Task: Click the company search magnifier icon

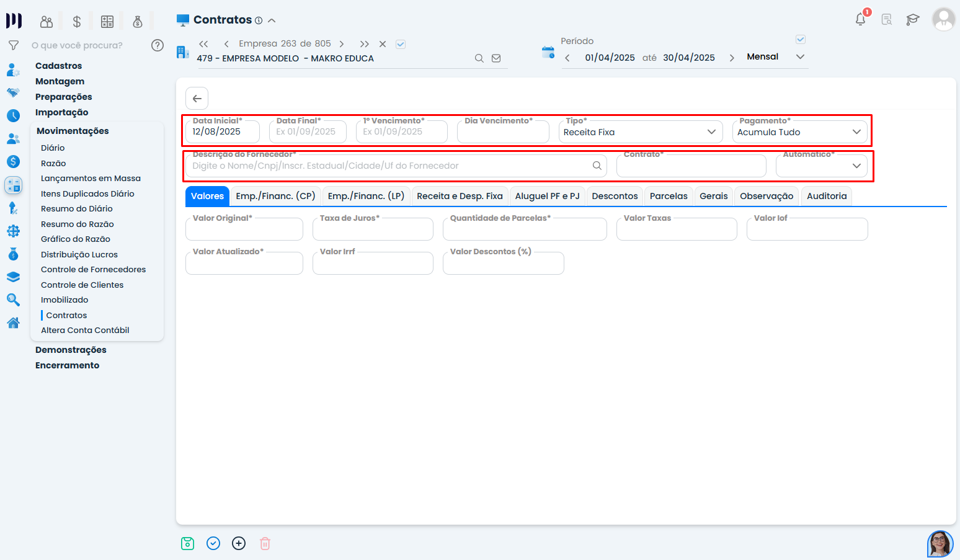Action: click(479, 58)
